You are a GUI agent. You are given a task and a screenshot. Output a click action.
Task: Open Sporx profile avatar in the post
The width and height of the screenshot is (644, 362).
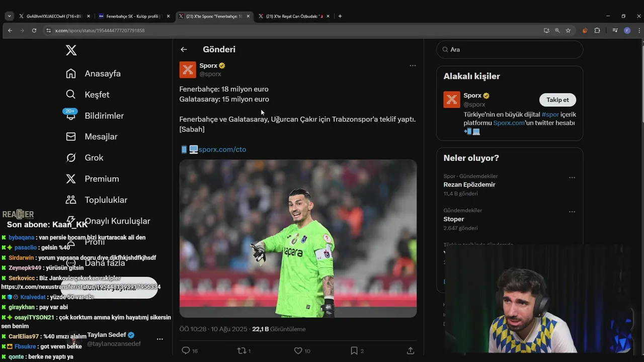point(188,69)
